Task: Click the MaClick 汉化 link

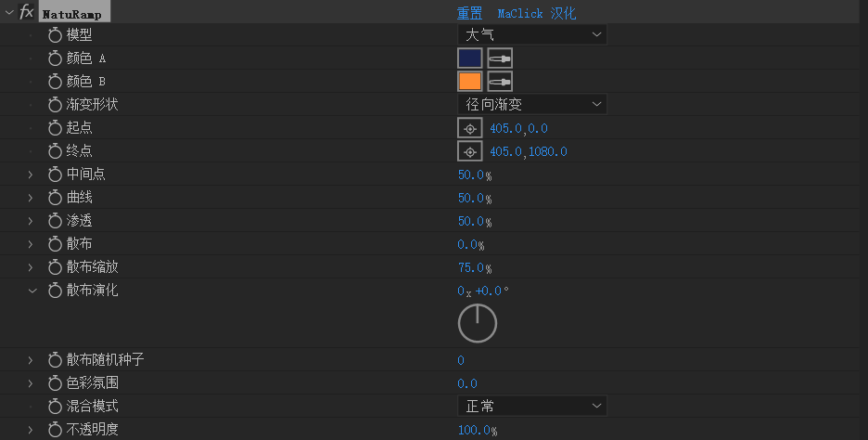Action: (x=536, y=13)
